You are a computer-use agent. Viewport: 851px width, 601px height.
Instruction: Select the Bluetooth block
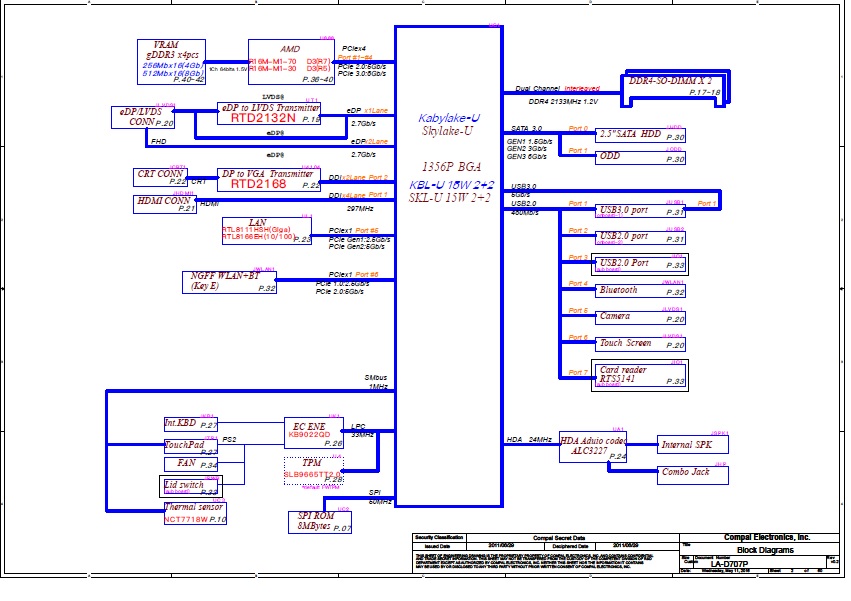click(x=640, y=290)
